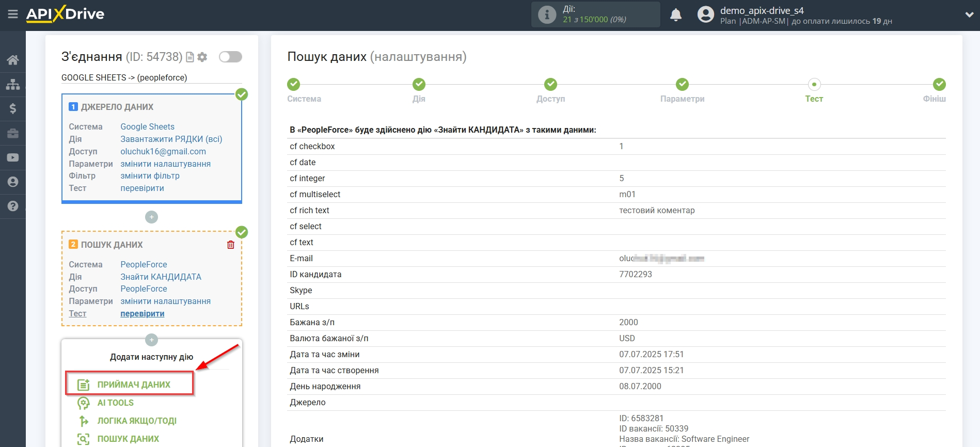This screenshot has width=980, height=447.
Task: Select ЛОГІКА ЯКЩО/ТОДІ as next action
Action: 137,421
